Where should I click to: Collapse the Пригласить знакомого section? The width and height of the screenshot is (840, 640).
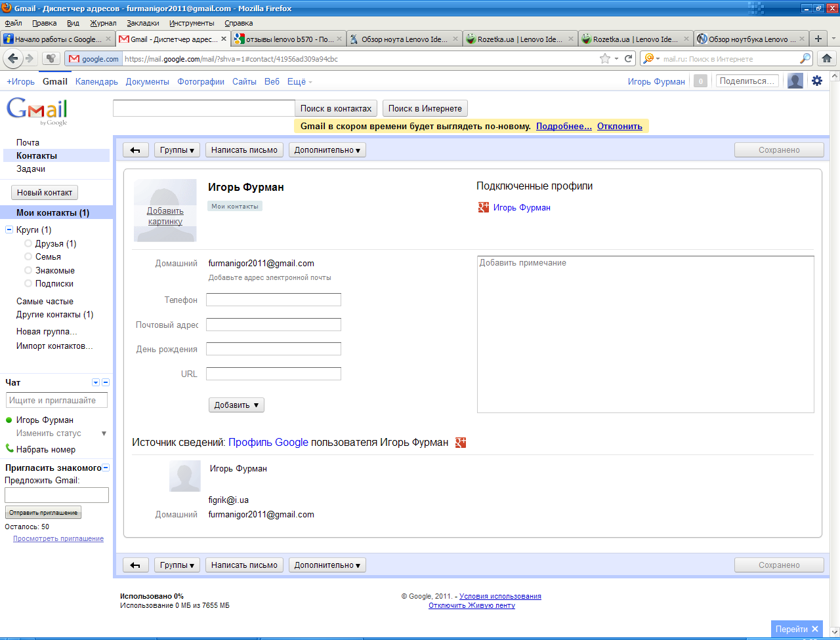pyautogui.click(x=106, y=468)
